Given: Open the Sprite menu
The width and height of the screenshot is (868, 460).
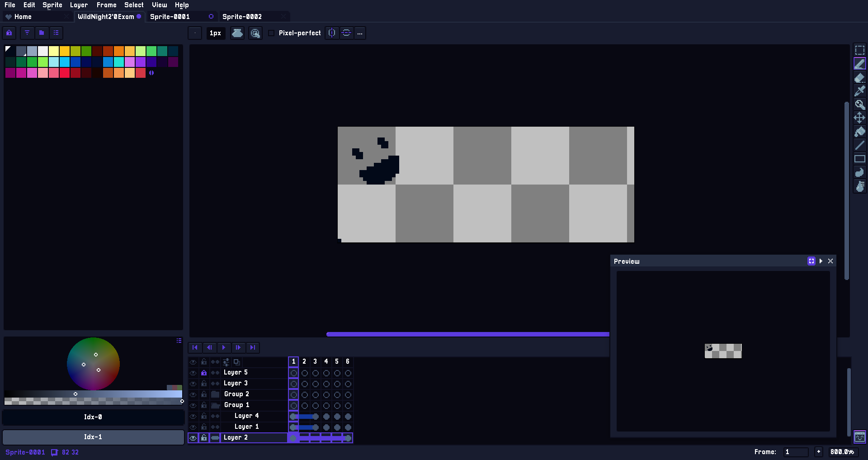Looking at the screenshot, I should [52, 5].
